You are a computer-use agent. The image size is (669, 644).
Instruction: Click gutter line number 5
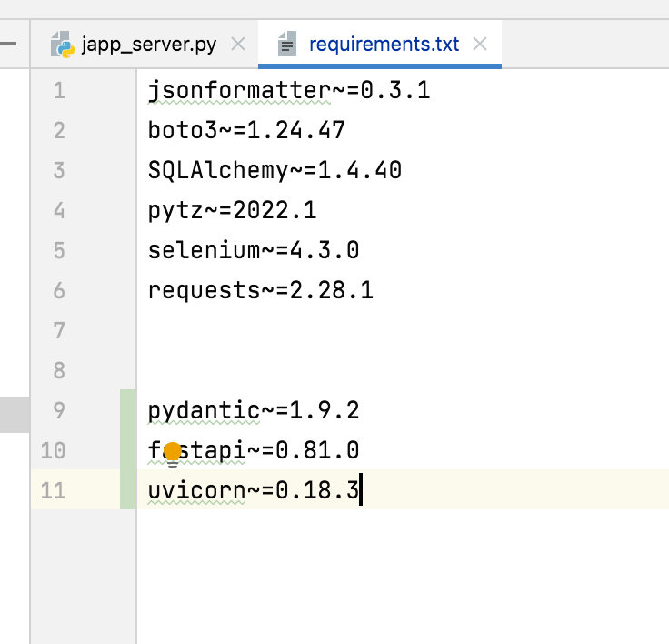(59, 250)
